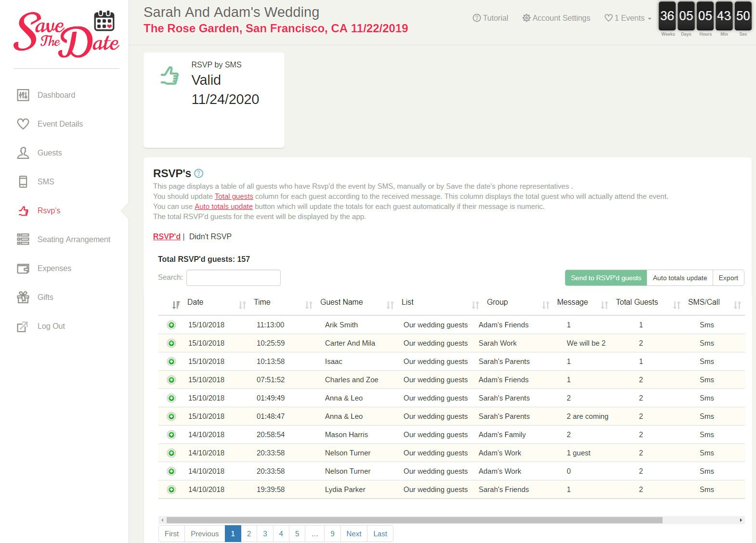Sort table by SMS/Call column
Image resolution: width=756 pixels, height=543 pixels.
[x=704, y=302]
